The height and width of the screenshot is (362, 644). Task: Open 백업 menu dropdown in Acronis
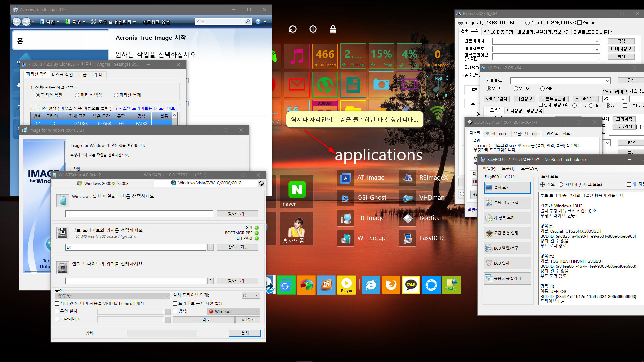click(49, 22)
